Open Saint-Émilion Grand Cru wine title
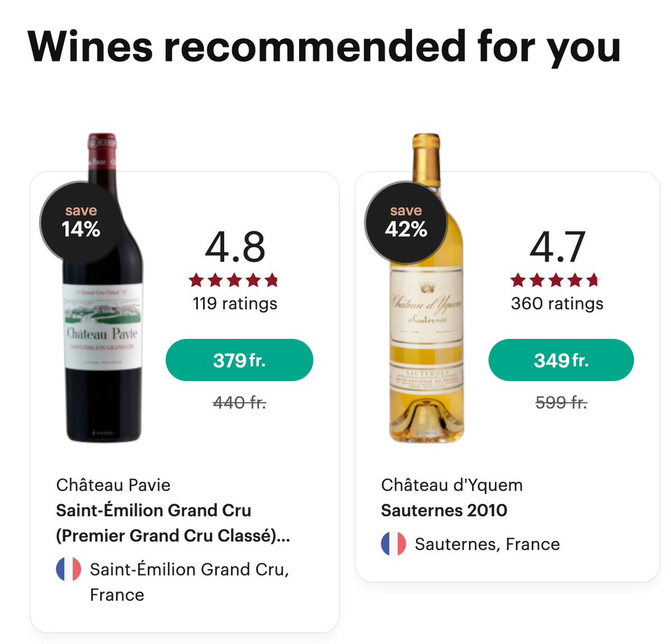The height and width of the screenshot is (644, 671). click(173, 523)
